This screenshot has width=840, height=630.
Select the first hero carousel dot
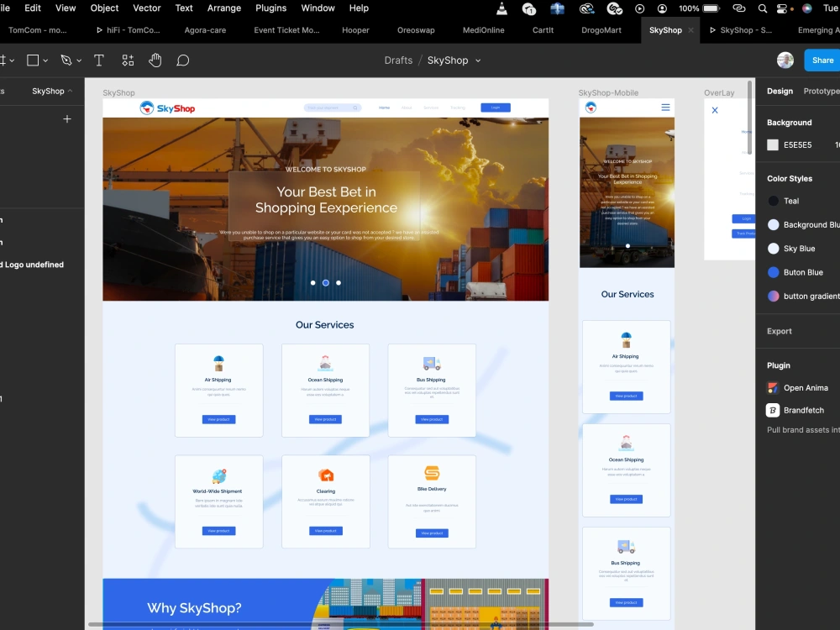click(x=312, y=283)
